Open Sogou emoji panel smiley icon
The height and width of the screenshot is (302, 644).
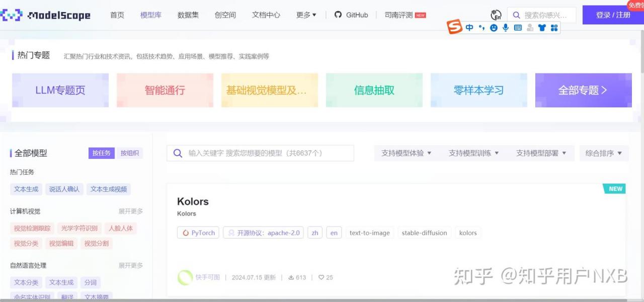[494, 28]
